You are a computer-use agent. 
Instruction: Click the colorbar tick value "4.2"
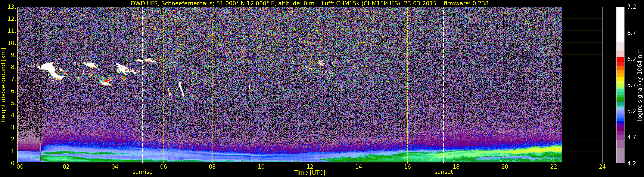coord(632,163)
